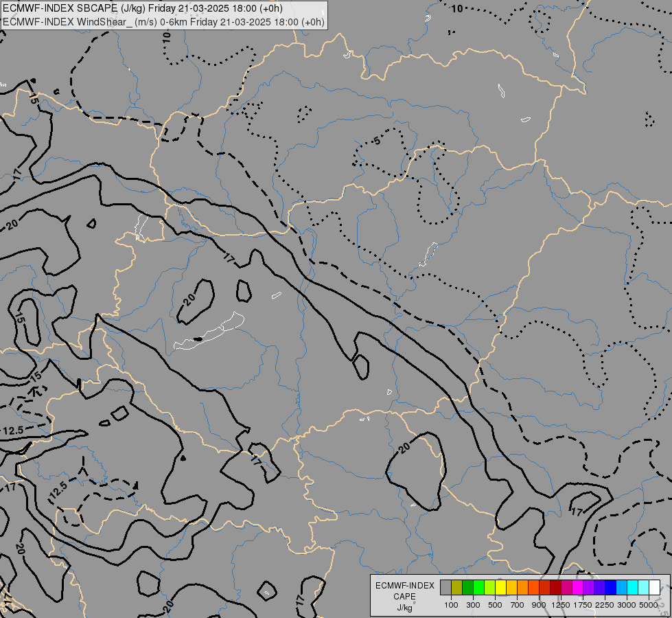Viewport: 672px width, 618px height.
Task: Click the 300 legend tick label
Action: pos(473,605)
